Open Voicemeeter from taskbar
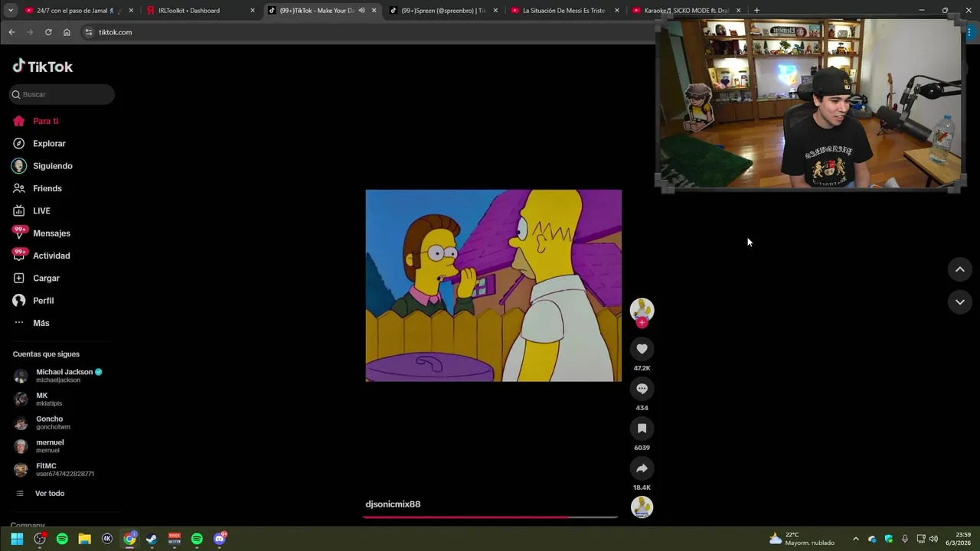The width and height of the screenshot is (980, 551). [175, 539]
